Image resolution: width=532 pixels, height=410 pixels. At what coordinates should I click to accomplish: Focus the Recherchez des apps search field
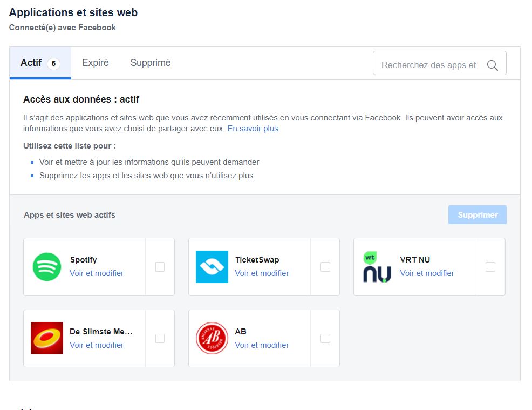[429, 65]
